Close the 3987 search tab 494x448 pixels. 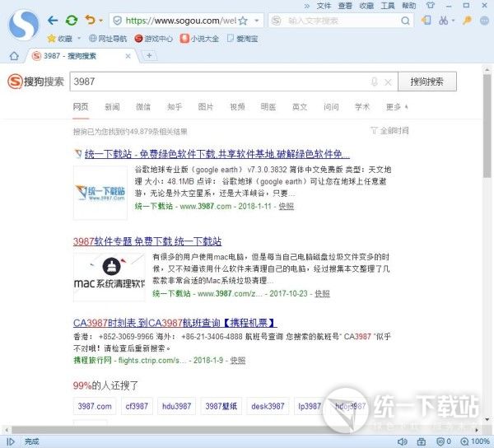[x=128, y=56]
